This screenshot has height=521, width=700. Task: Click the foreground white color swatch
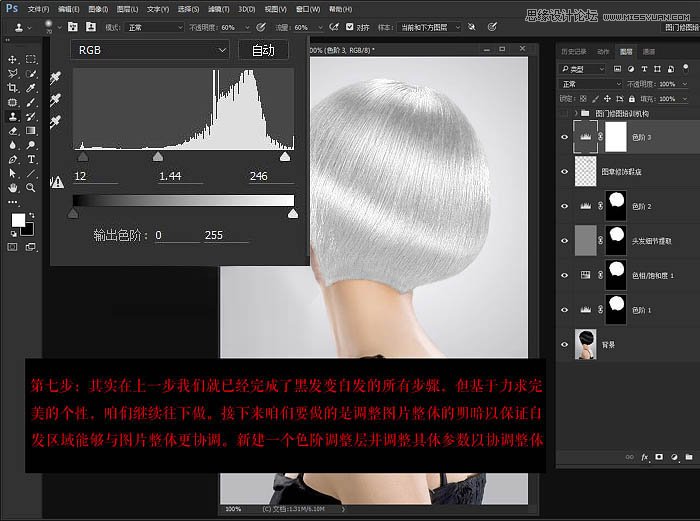(x=18, y=220)
